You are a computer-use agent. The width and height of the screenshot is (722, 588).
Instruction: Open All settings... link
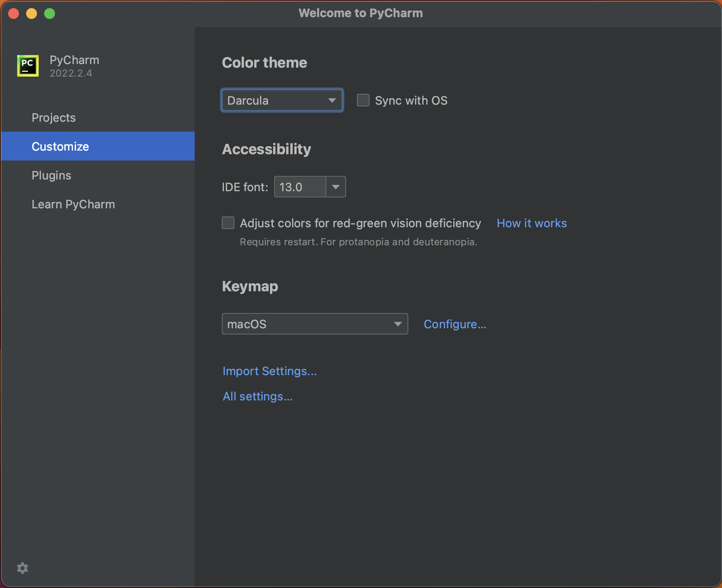(x=258, y=396)
